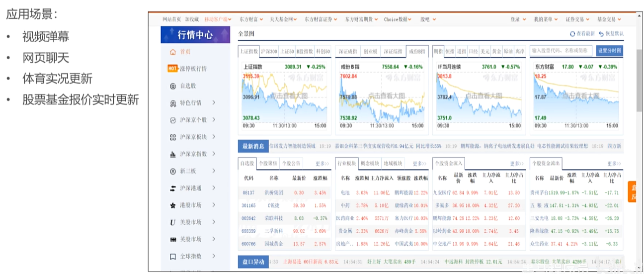Image resolution: width=644 pixels, height=274 pixels.
Task: Switch to the 沪深300 chart tab
Action: coord(269,51)
